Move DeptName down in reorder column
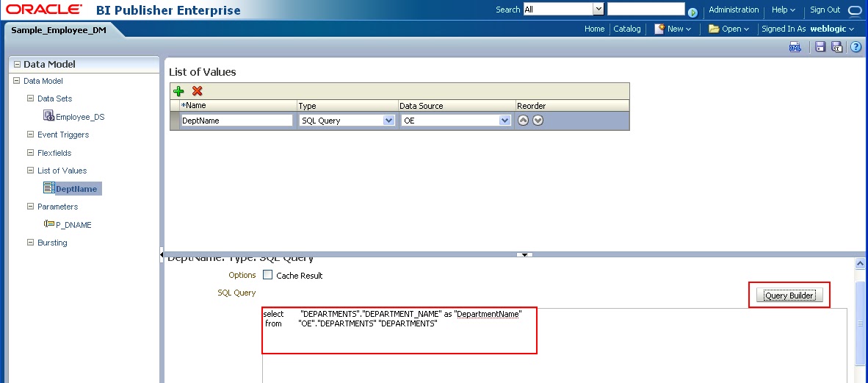 pyautogui.click(x=538, y=121)
